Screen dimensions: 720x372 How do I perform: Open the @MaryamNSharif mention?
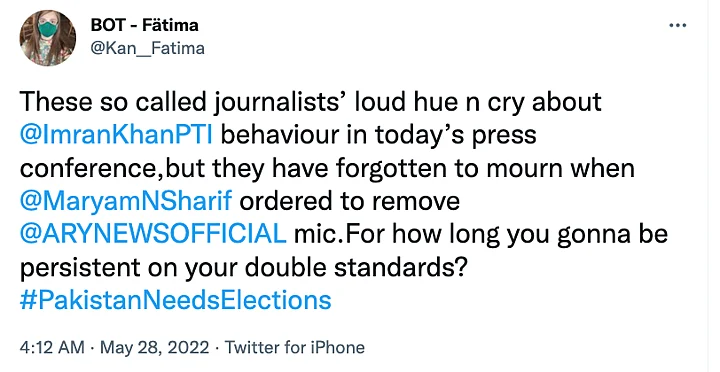126,201
